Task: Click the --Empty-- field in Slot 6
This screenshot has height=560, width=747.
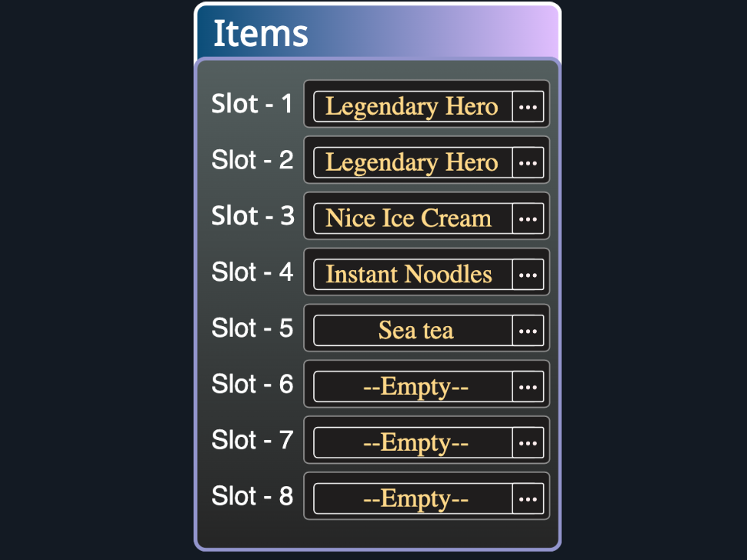Action: point(414,387)
